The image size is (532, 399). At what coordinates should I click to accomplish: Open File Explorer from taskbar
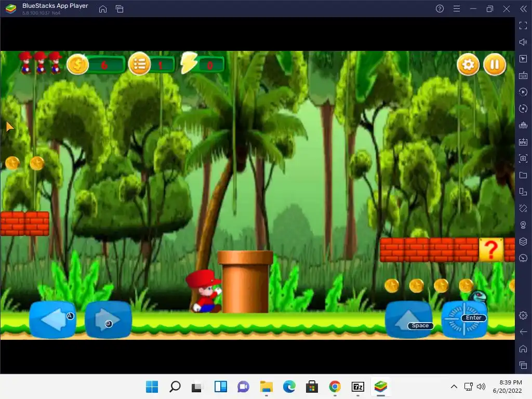tap(267, 387)
